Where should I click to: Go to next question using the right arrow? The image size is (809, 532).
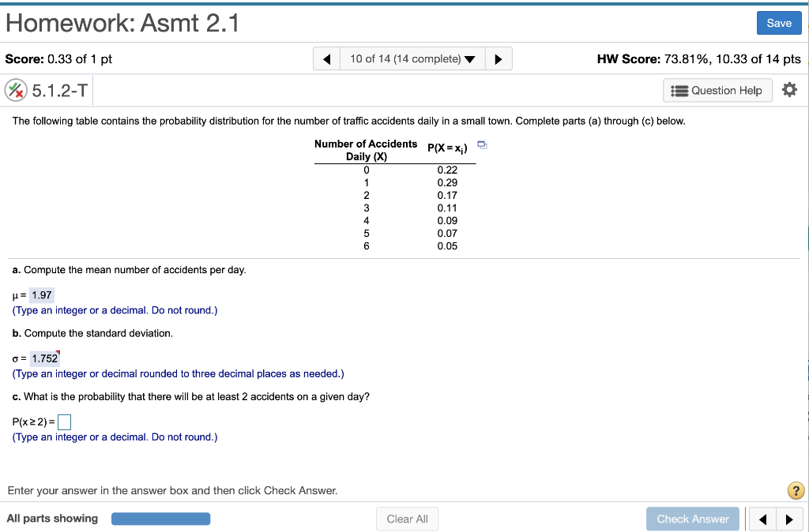(x=499, y=58)
